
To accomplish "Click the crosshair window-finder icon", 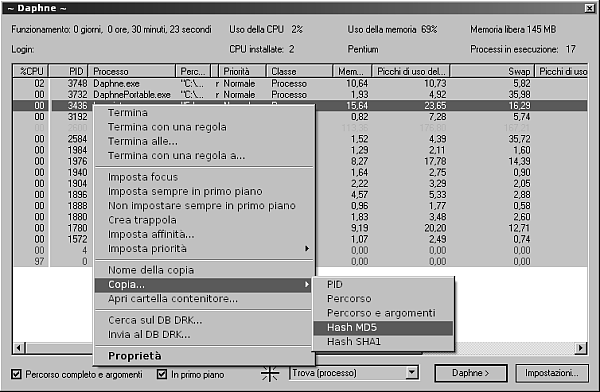I will [x=270, y=373].
